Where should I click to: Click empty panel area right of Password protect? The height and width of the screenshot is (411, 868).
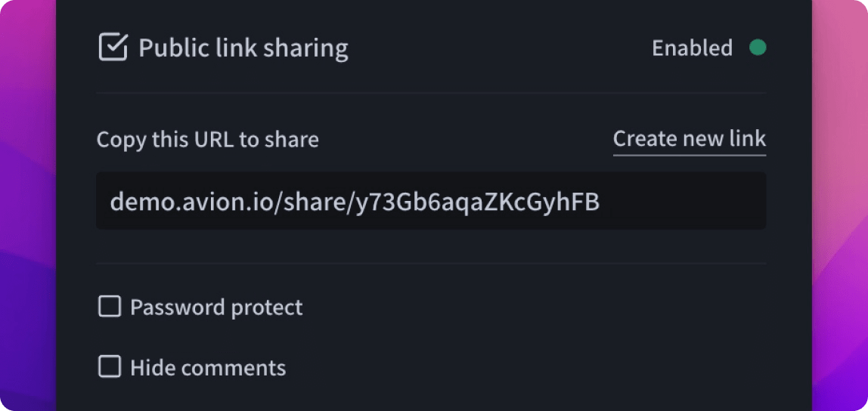tap(529, 307)
